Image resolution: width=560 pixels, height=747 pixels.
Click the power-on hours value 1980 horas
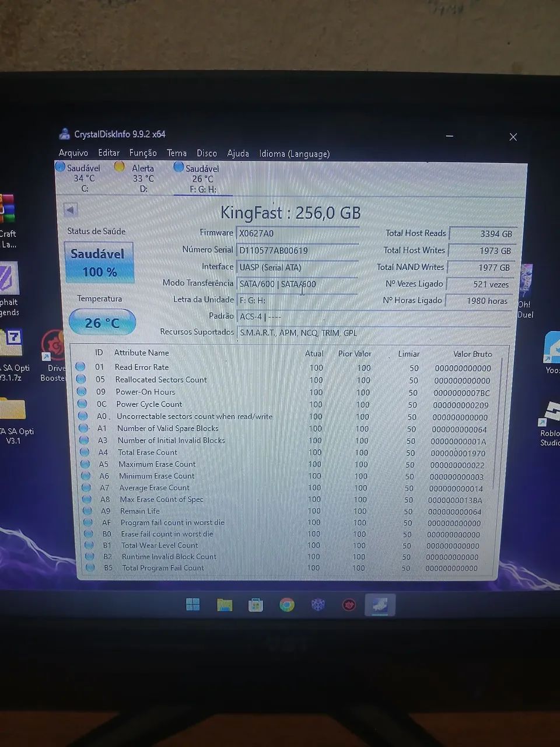click(x=480, y=301)
